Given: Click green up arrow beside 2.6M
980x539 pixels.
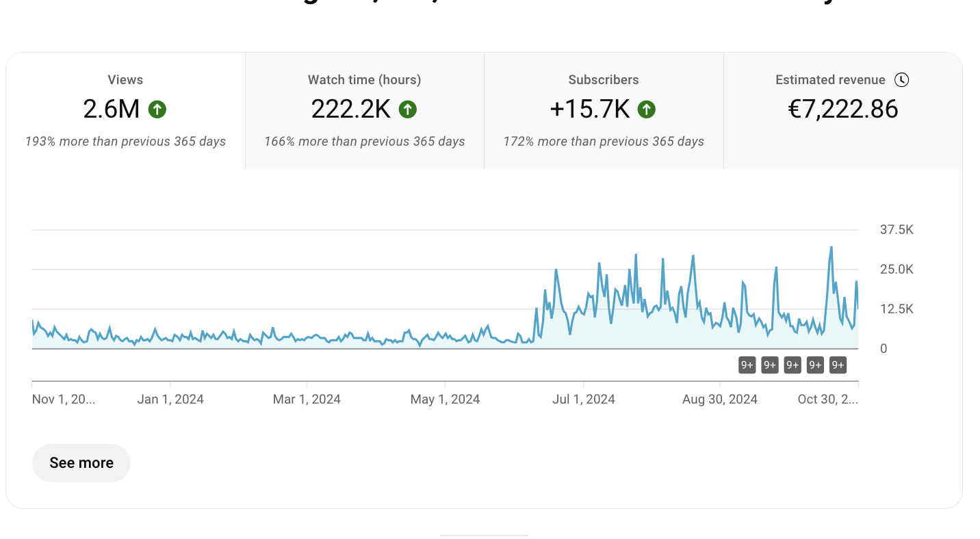Looking at the screenshot, I should [x=157, y=109].
